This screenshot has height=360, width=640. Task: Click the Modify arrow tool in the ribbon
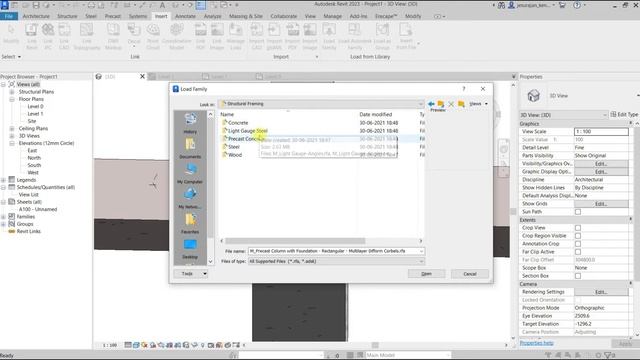(11, 34)
